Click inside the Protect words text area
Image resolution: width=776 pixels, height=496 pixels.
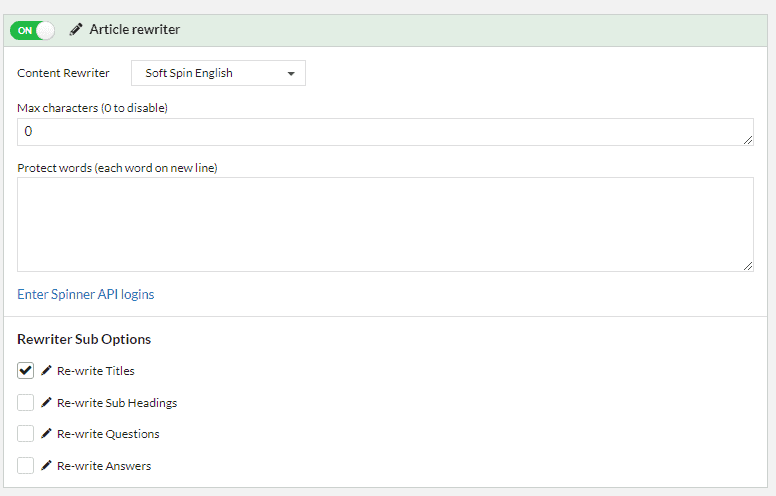(385, 224)
